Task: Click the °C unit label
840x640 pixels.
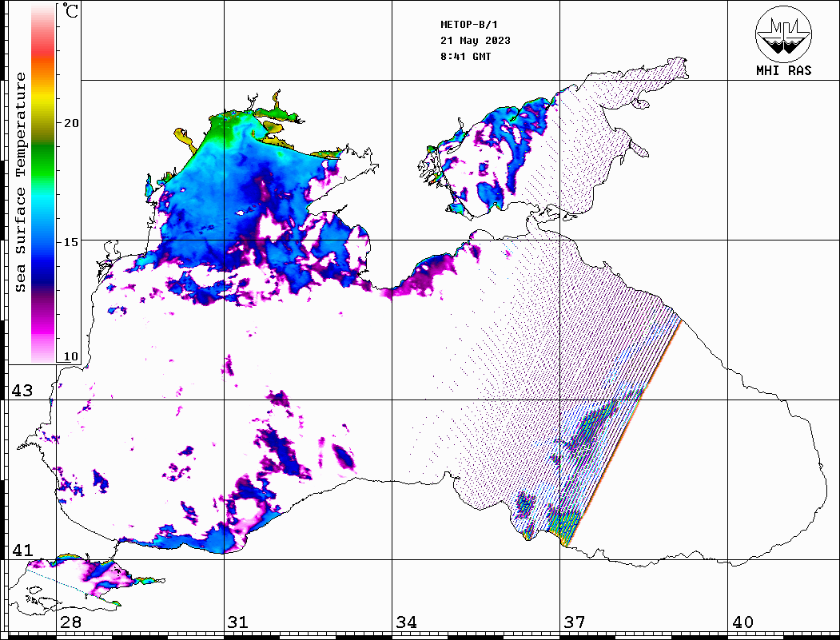Action: (x=70, y=10)
